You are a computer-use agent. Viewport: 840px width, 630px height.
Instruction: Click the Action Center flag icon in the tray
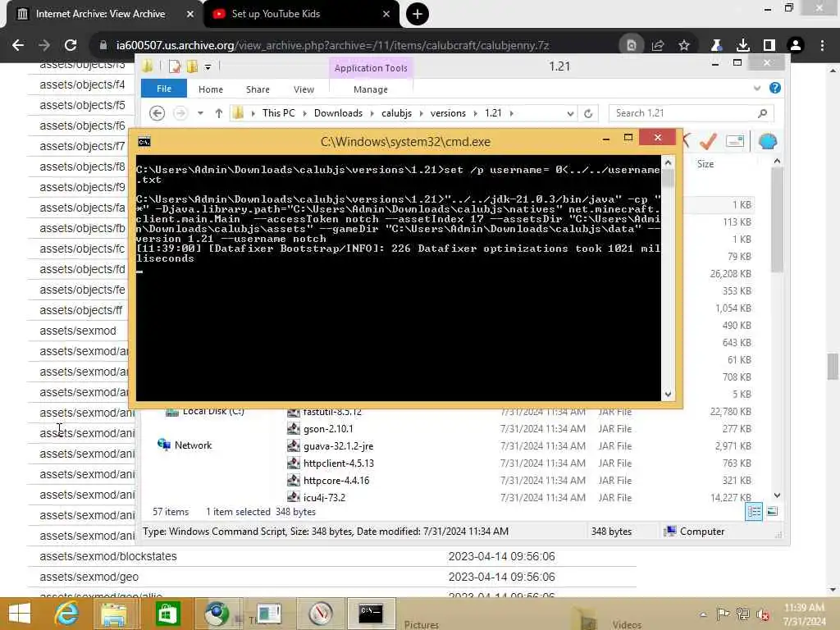point(723,614)
